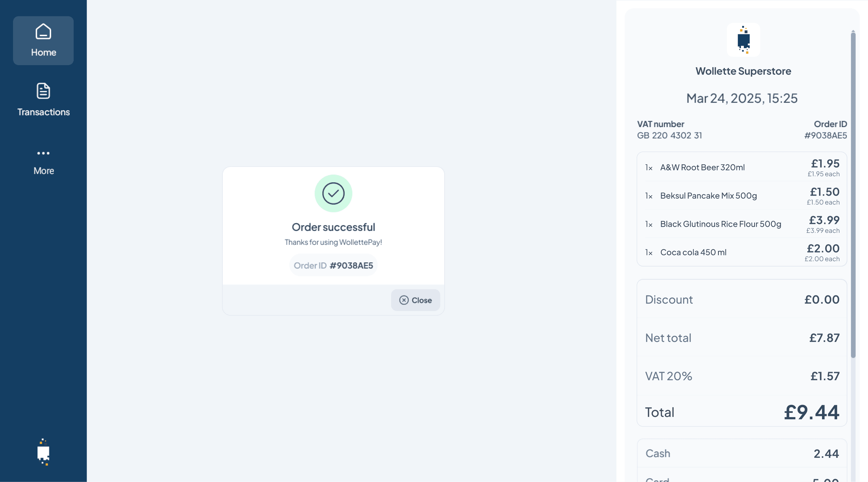Click the VAT number GB 220 4302 31
Image resolution: width=868 pixels, height=482 pixels.
(670, 135)
